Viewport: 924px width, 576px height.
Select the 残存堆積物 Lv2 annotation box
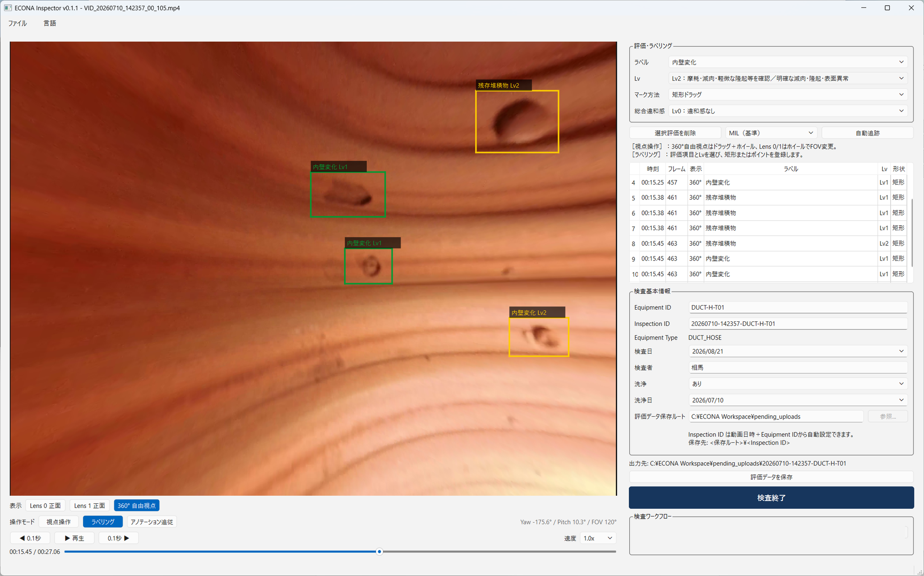click(517, 121)
